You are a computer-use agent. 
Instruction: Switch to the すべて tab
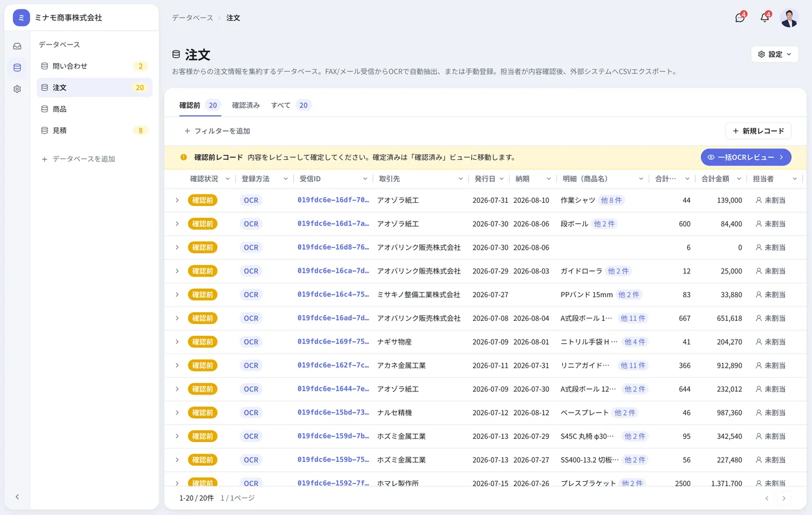click(x=290, y=105)
